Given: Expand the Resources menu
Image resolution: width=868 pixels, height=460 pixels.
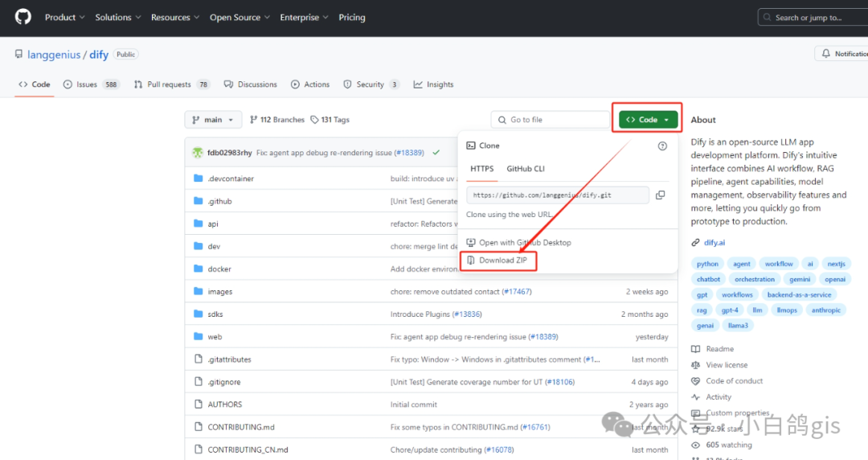Looking at the screenshot, I should pyautogui.click(x=175, y=17).
